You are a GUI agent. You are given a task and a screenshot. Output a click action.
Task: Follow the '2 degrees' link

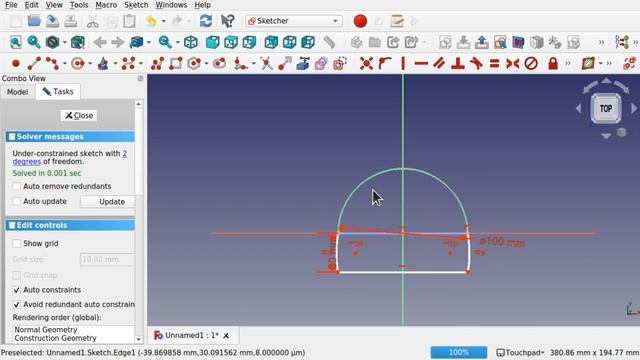click(69, 158)
